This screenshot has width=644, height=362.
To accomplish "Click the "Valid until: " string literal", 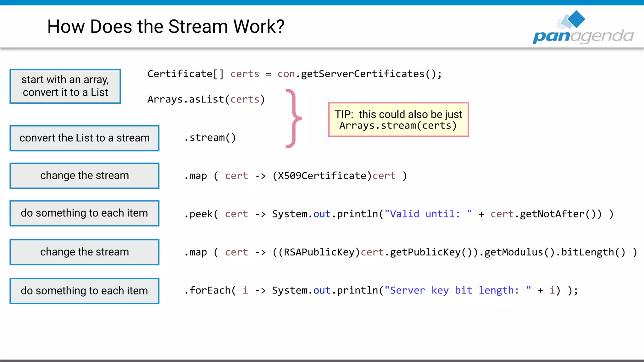I will click(x=428, y=214).
